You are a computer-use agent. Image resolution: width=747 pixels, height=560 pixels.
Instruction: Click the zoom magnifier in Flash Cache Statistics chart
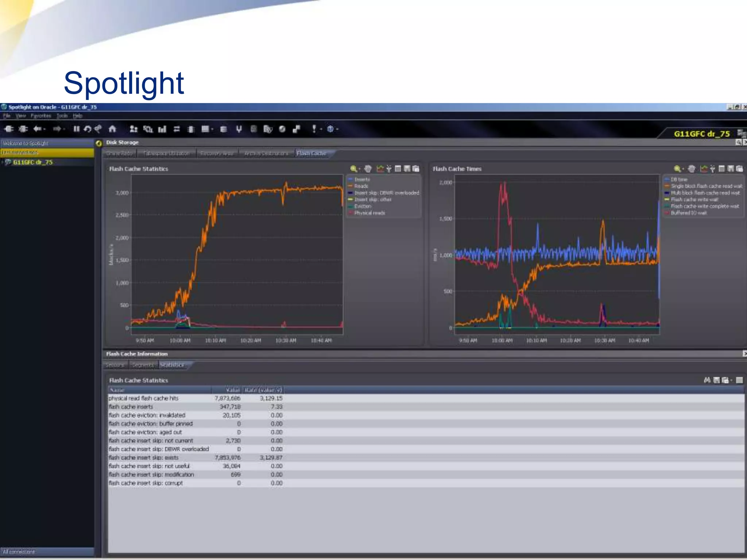[x=353, y=169]
